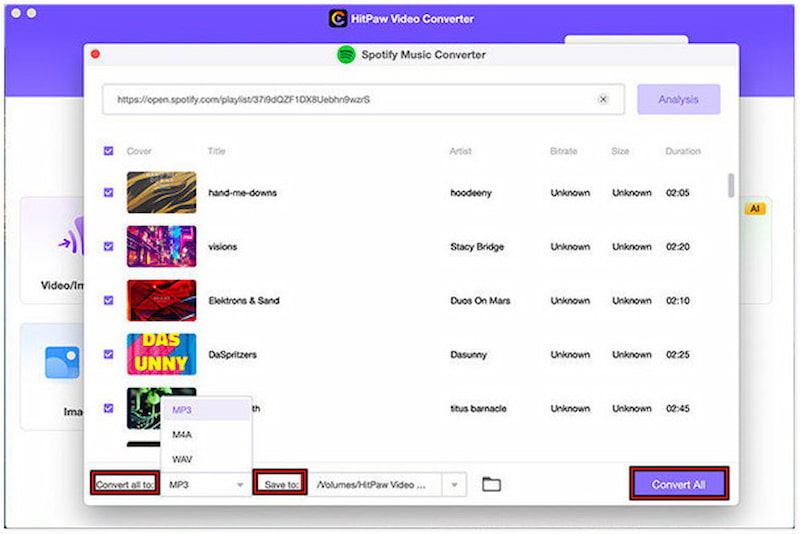Click the title text Elektrons & Sand

pyautogui.click(x=244, y=301)
